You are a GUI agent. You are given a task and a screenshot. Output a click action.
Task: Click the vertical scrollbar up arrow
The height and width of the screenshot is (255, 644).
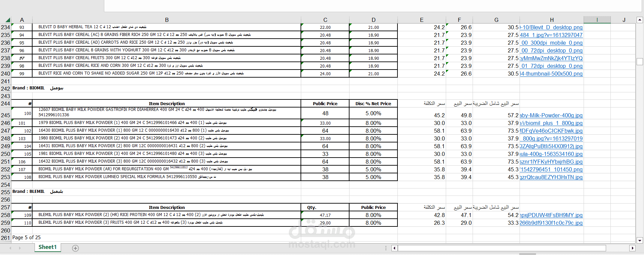(x=640, y=20)
